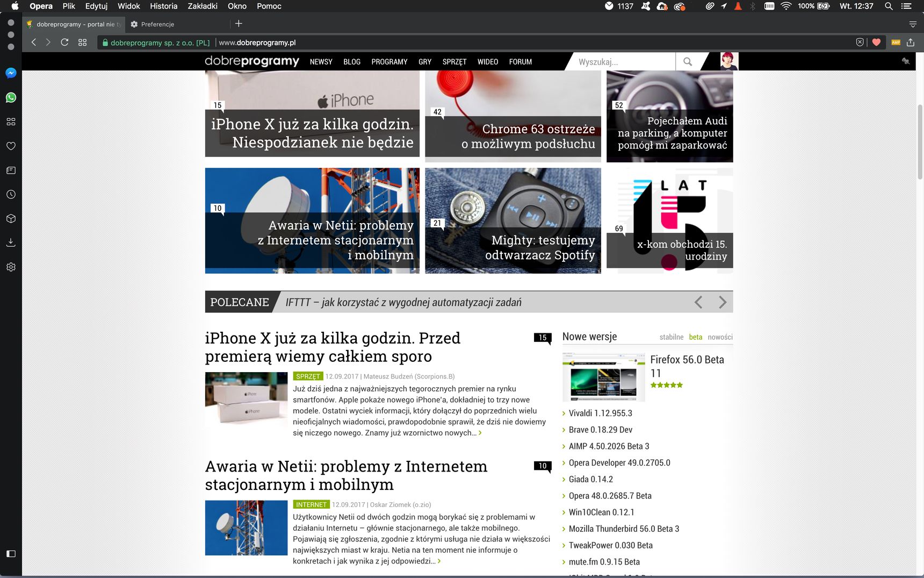Screen dimensions: 924x578
Task: Open Notification Center icon in menu bar
Action: [907, 6]
